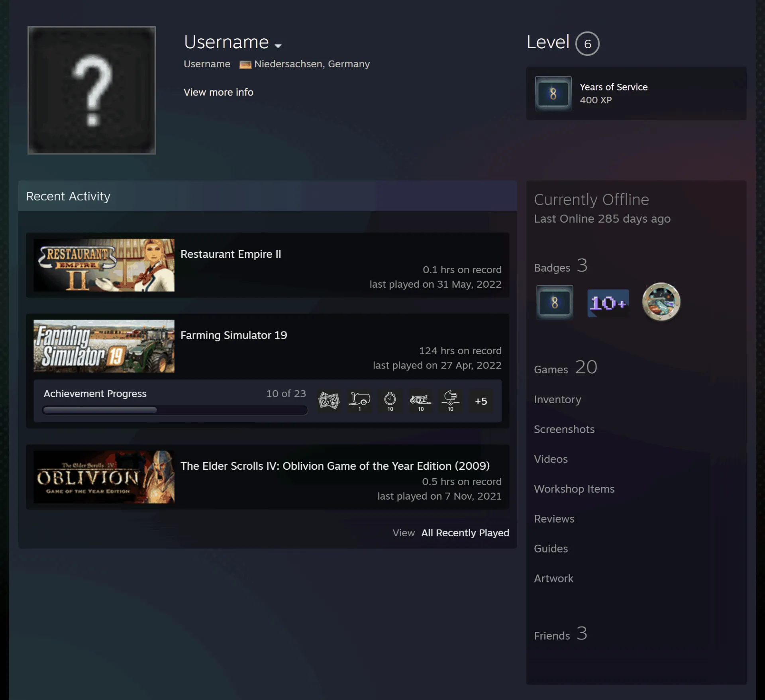Click the Achievement Progress bar

[x=175, y=410]
